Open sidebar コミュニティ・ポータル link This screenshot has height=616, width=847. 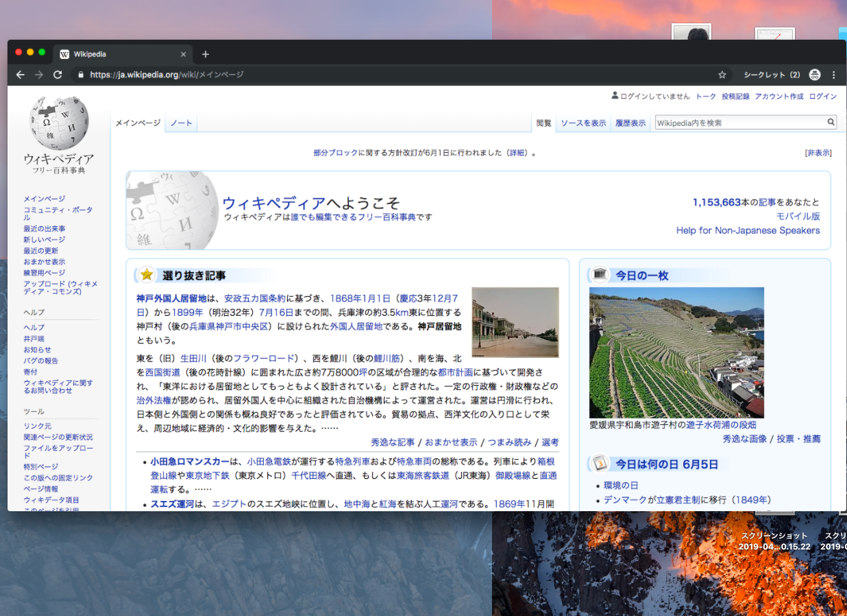(58, 213)
